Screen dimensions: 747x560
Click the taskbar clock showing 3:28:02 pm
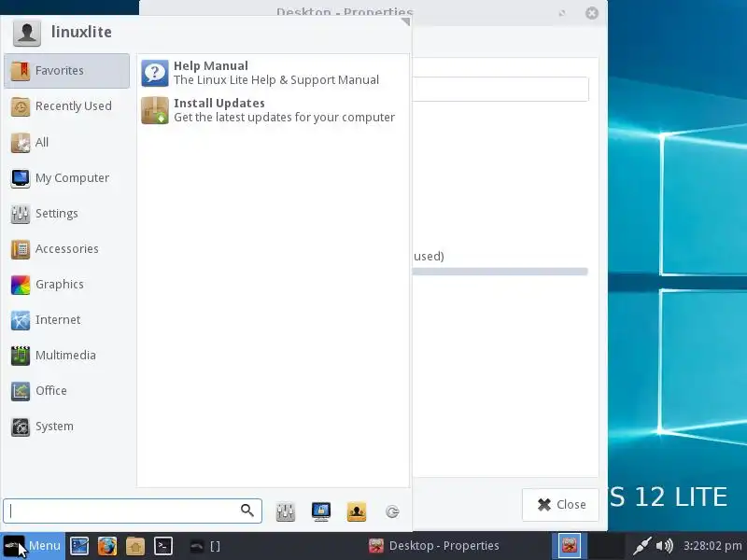coord(712,546)
